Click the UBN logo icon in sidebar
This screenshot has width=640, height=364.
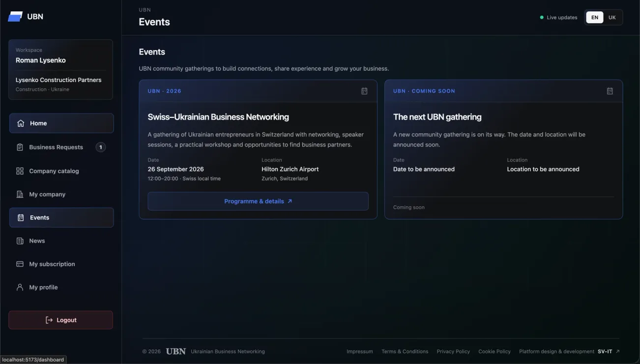point(15,17)
